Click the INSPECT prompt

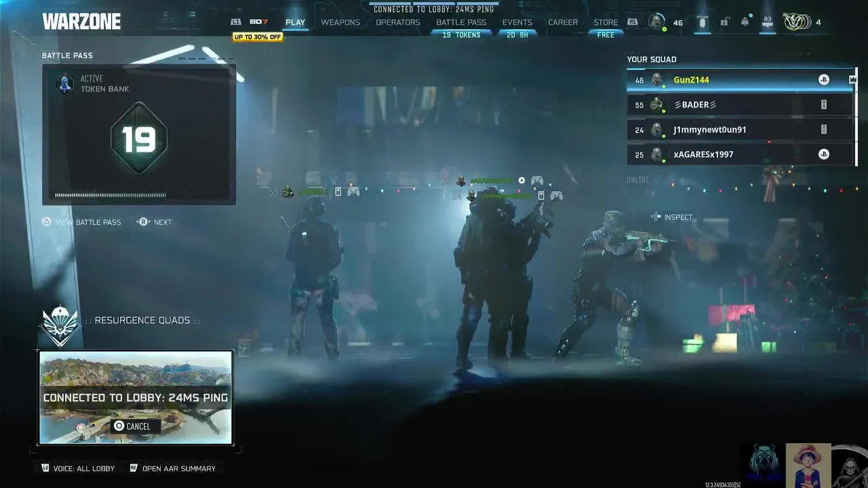tap(672, 217)
